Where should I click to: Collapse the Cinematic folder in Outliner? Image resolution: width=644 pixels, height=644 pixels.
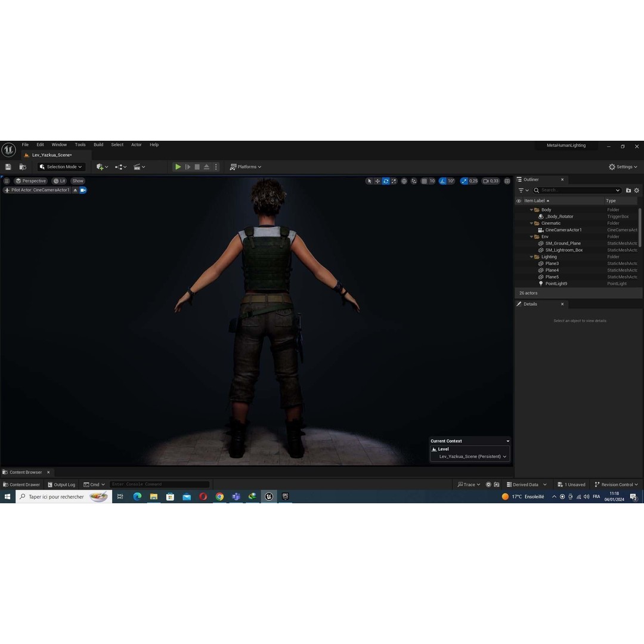pos(531,224)
